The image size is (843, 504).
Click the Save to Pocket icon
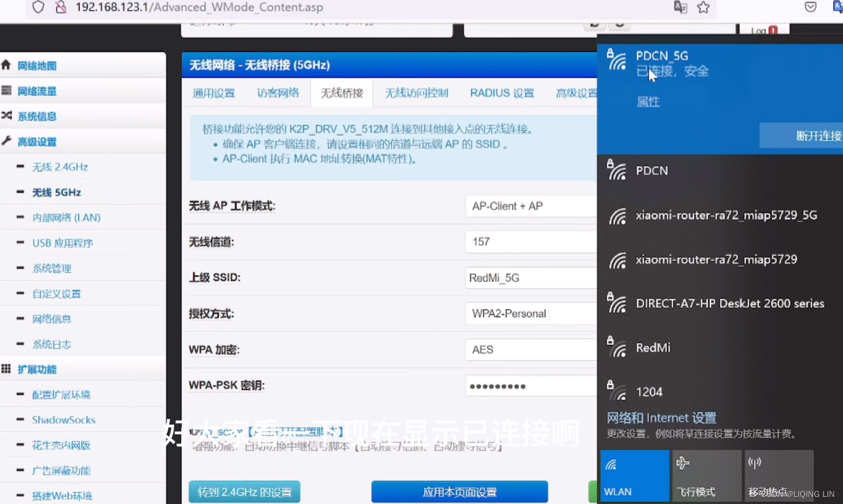tap(810, 8)
